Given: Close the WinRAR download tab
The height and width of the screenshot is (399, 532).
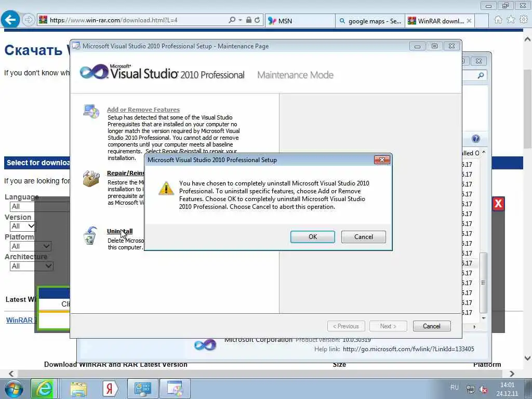Looking at the screenshot, I should 469,21.
